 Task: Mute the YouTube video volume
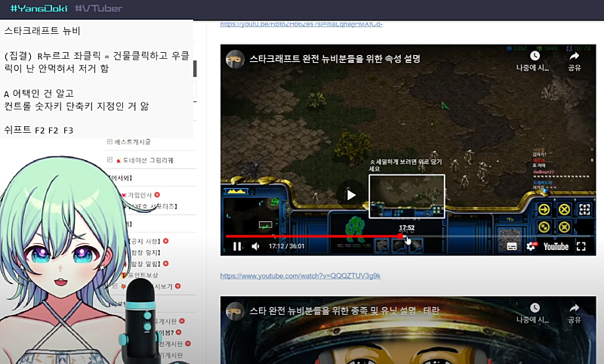click(255, 246)
